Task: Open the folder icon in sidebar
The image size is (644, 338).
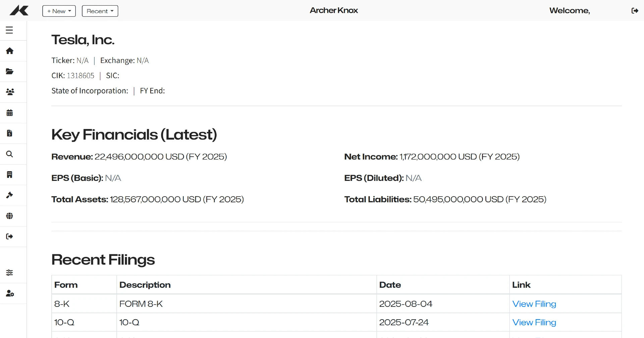Action: [10, 71]
